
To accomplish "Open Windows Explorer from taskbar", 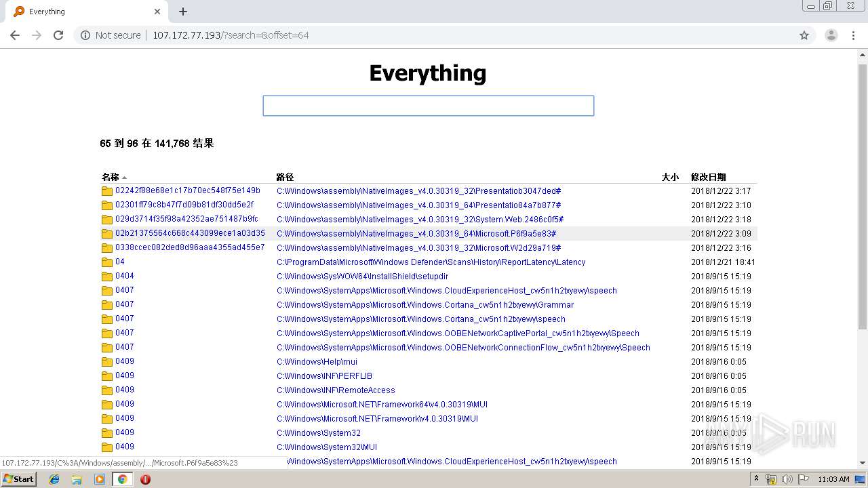I will (77, 479).
